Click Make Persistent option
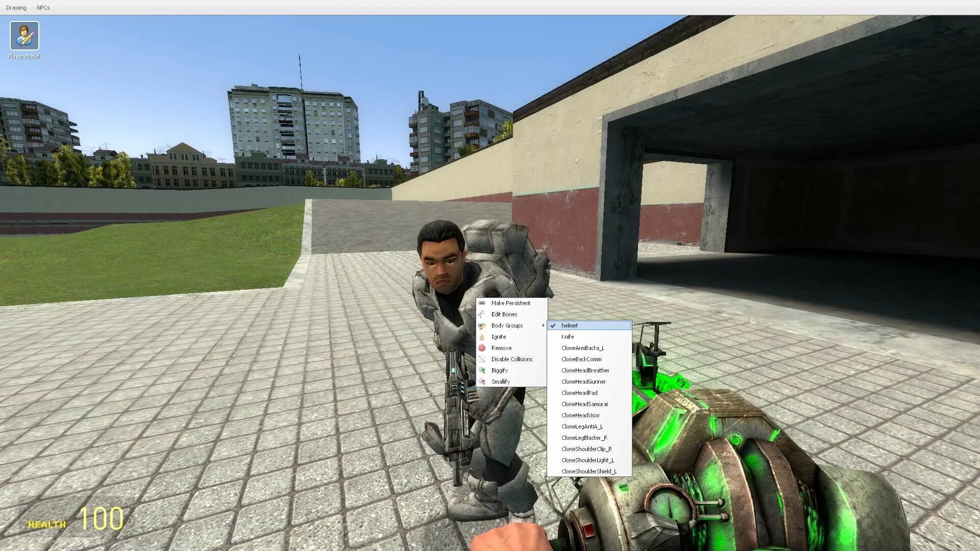This screenshot has width=980, height=551. [511, 303]
